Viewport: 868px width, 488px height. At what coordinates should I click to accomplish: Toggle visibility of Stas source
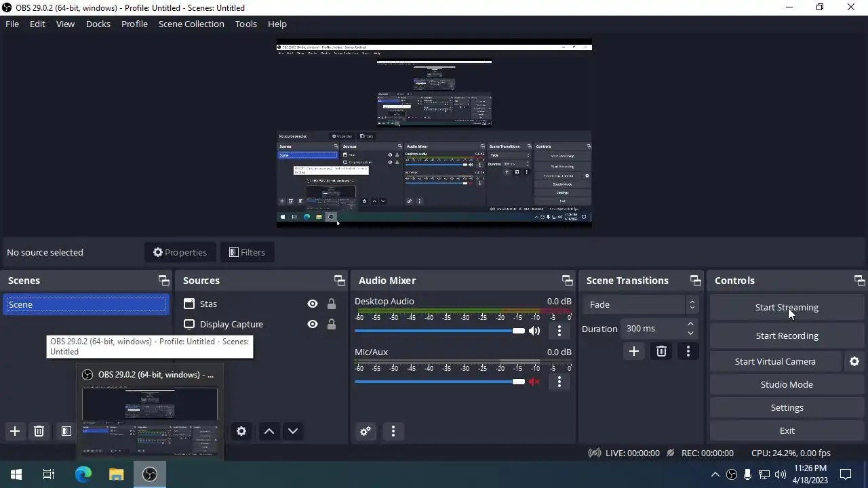[x=313, y=304]
